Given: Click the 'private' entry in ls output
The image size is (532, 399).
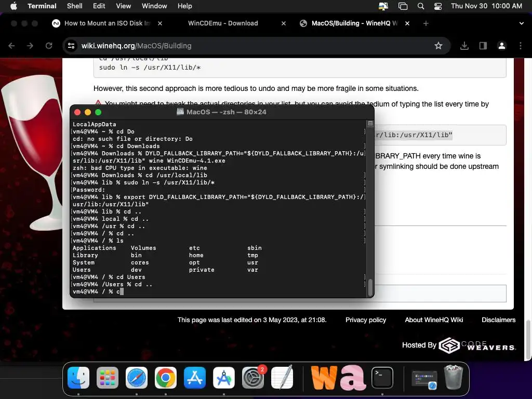Looking at the screenshot, I should click(x=202, y=270).
